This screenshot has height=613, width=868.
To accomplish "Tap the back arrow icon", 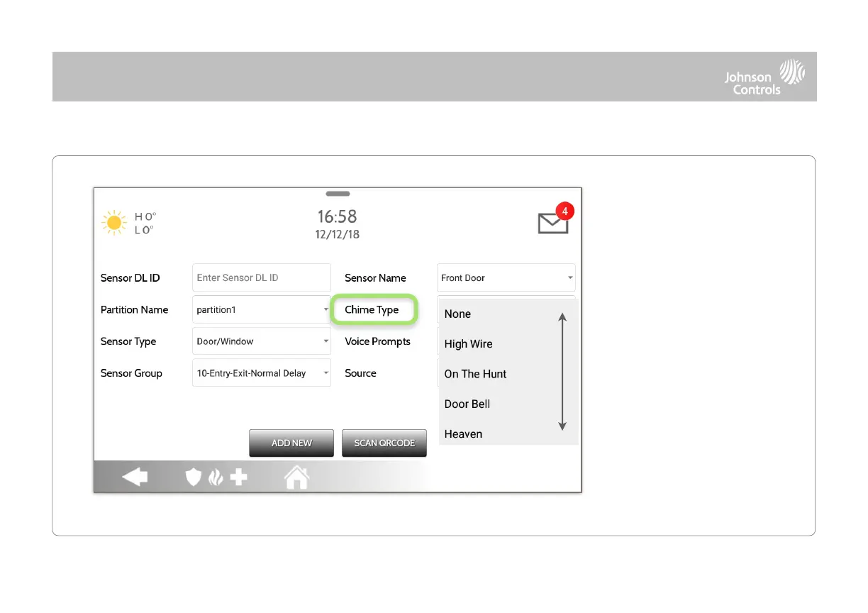I will (135, 477).
